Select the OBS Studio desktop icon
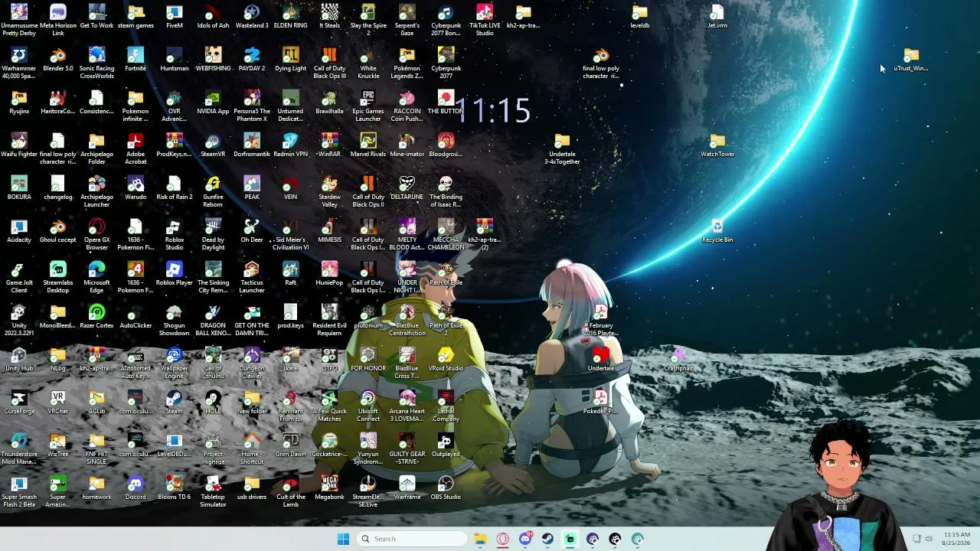Viewport: 980px width, 551px height. pyautogui.click(x=446, y=488)
